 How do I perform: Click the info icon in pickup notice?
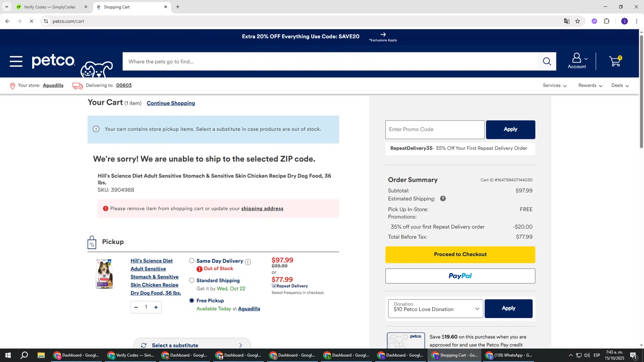[x=96, y=129]
